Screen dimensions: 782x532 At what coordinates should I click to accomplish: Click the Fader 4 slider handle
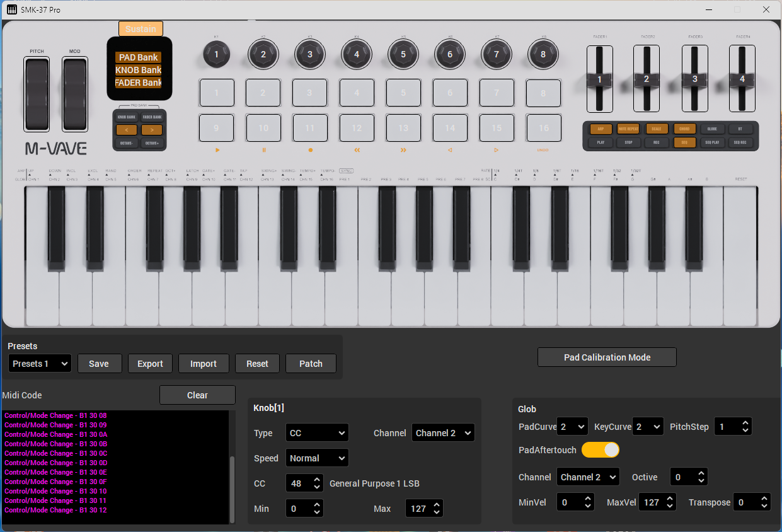[x=742, y=79]
